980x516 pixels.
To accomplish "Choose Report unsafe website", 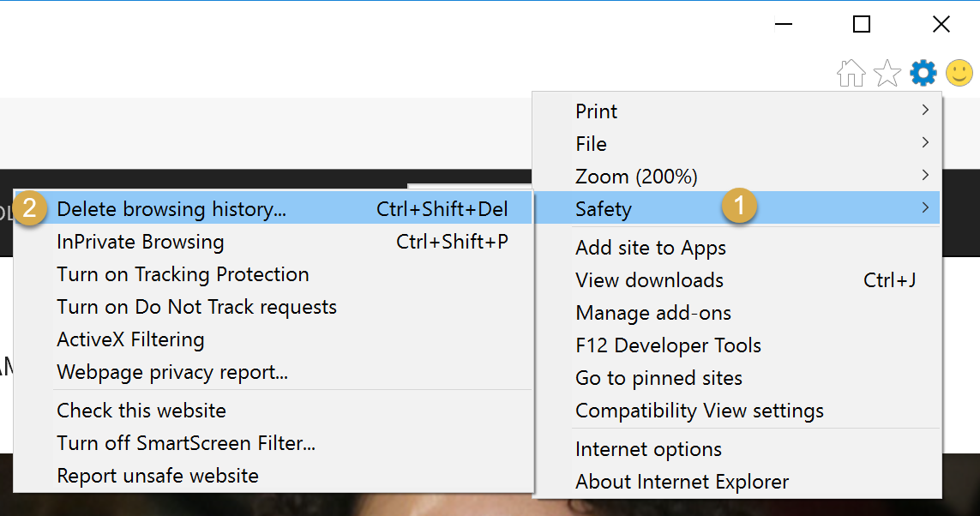I will pos(274,475).
